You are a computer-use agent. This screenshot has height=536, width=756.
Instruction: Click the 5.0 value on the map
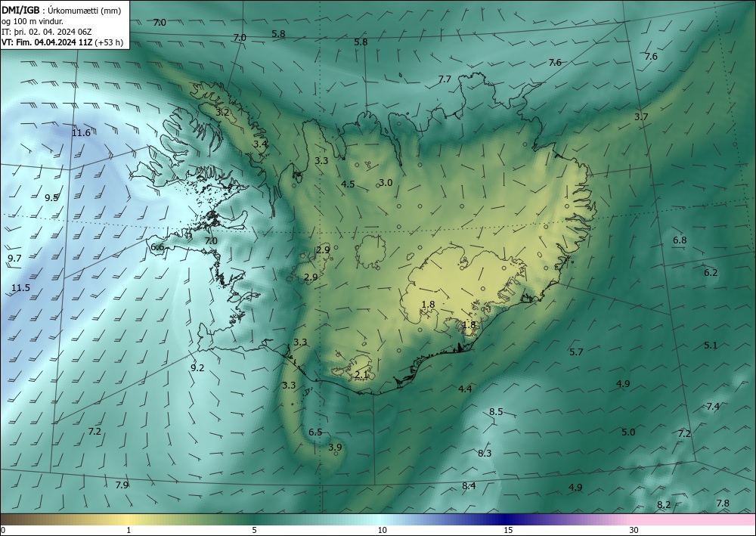pos(628,432)
